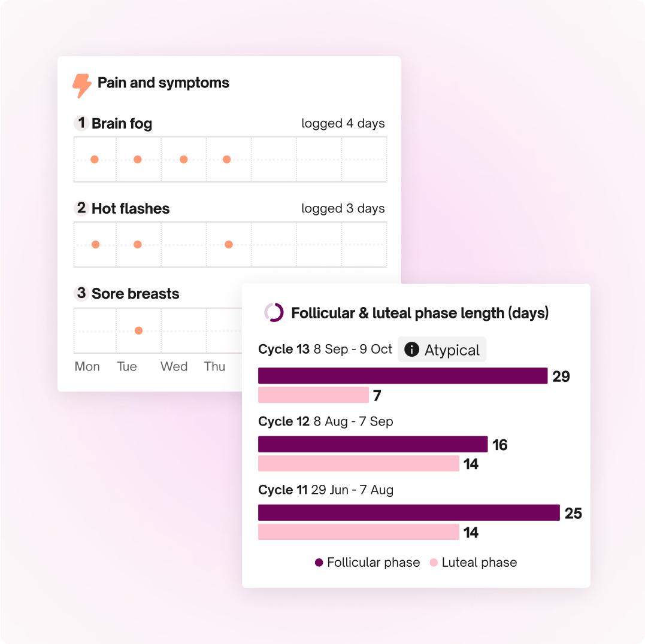
Task: Click the Sore breasts Tuesday dot
Action: (x=138, y=330)
